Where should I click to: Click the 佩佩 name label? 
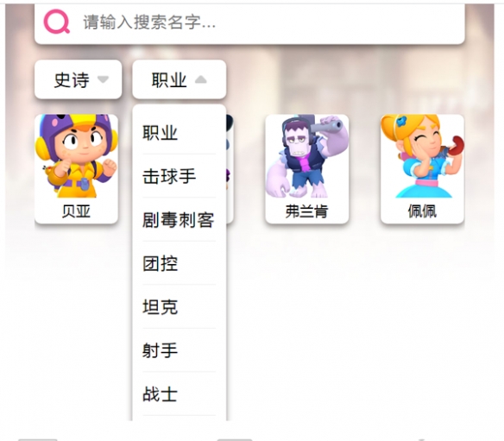pos(422,211)
